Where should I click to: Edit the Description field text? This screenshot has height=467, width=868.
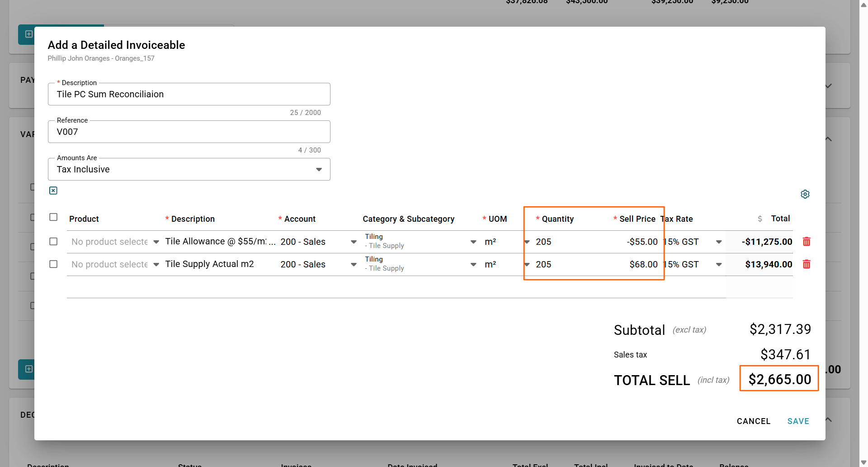click(x=189, y=94)
